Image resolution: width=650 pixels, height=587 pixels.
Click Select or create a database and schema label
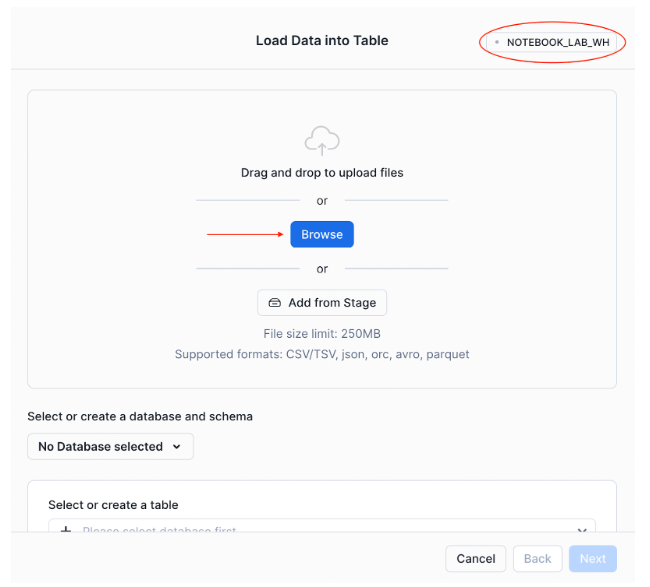tap(140, 416)
